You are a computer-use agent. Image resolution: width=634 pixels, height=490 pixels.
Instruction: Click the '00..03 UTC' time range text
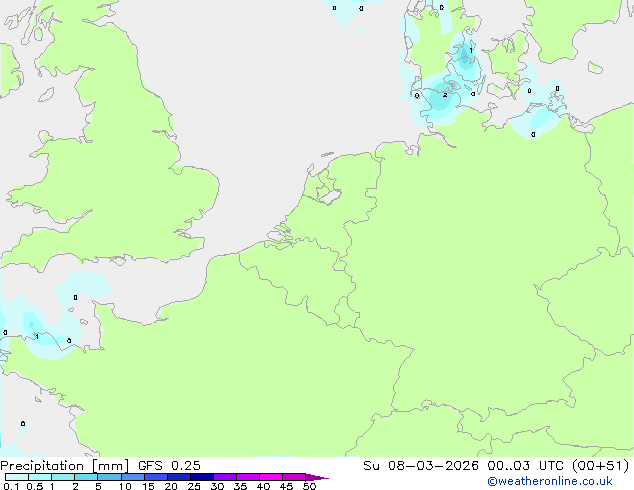[x=525, y=466]
